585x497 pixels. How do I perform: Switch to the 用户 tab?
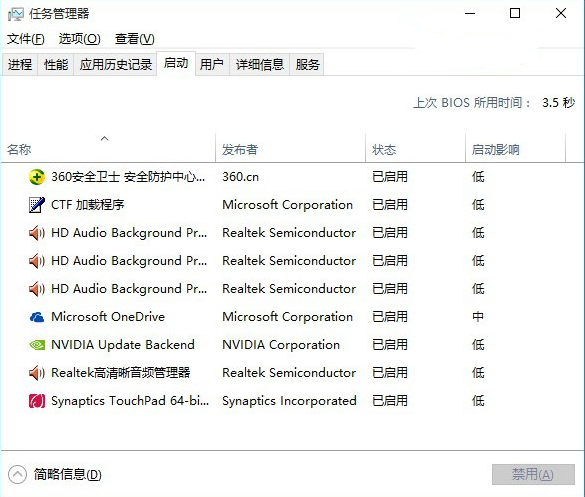[x=212, y=65]
